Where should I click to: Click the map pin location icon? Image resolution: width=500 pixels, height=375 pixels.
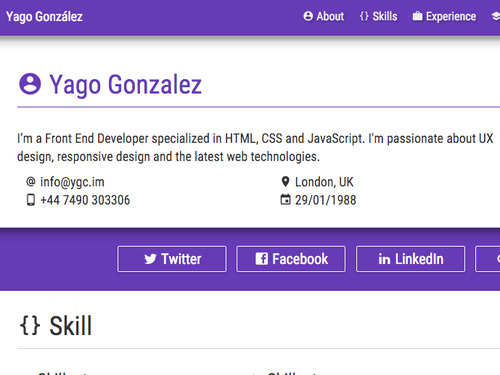(x=285, y=182)
